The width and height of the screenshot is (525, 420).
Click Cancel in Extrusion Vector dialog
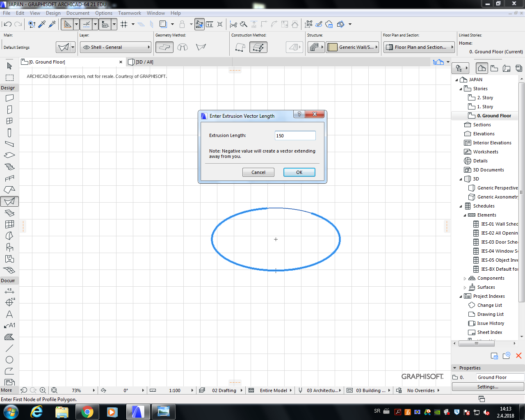[258, 172]
